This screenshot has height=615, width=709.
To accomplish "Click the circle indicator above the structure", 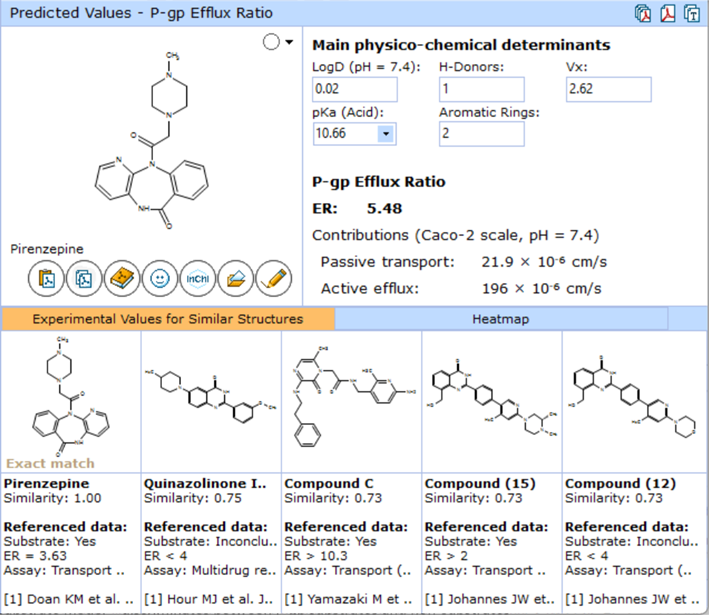I will pyautogui.click(x=270, y=42).
